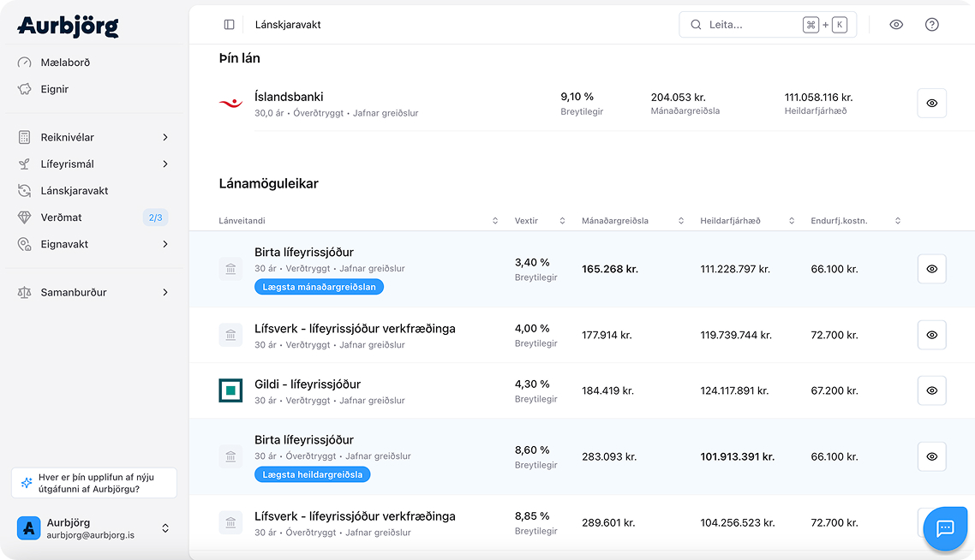Open the chat support bubble

coord(945,528)
